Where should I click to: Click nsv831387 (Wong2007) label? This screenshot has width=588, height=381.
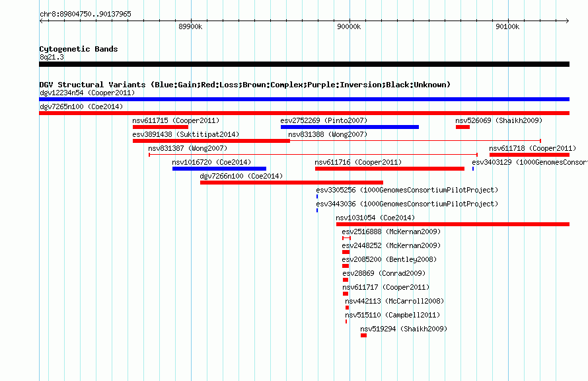188,148
